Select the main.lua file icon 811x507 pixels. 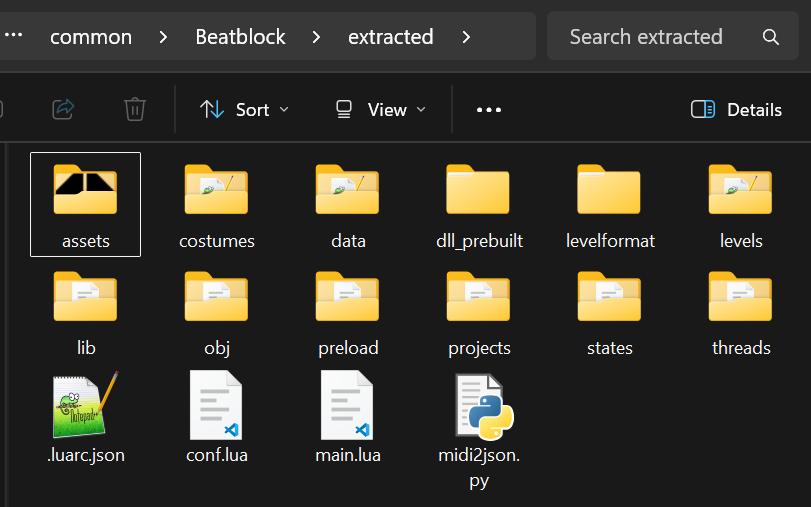click(x=347, y=405)
